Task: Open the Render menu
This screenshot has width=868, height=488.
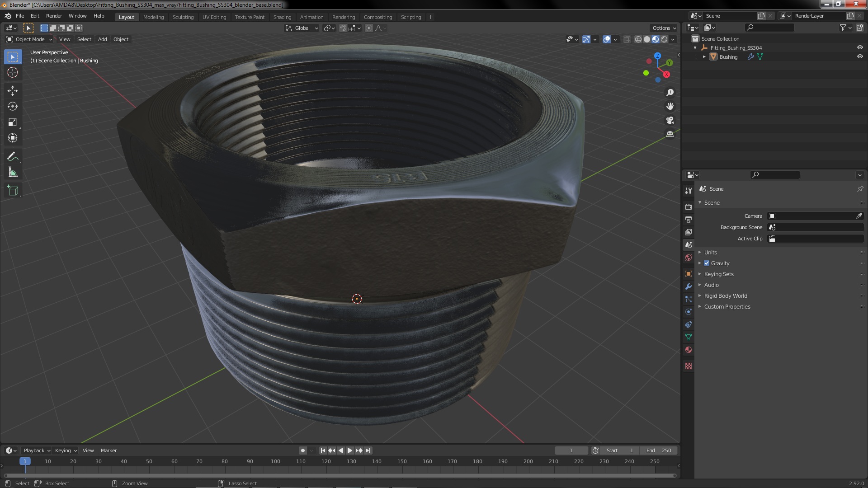Action: pyautogui.click(x=54, y=16)
